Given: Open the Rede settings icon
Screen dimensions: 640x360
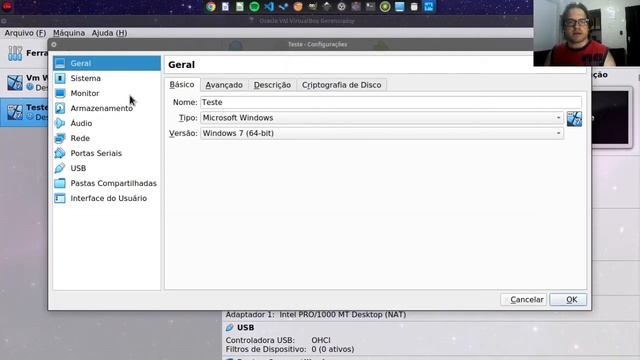Looking at the screenshot, I should tap(60, 138).
